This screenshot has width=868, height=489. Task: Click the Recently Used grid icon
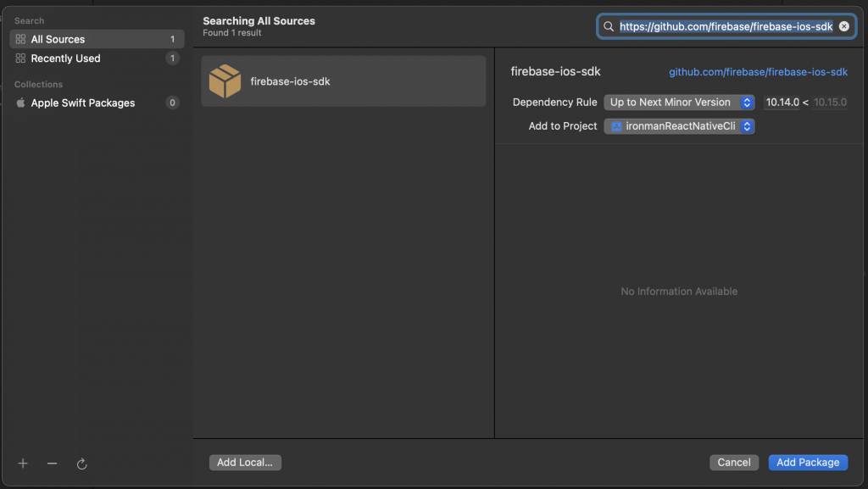[x=20, y=58]
